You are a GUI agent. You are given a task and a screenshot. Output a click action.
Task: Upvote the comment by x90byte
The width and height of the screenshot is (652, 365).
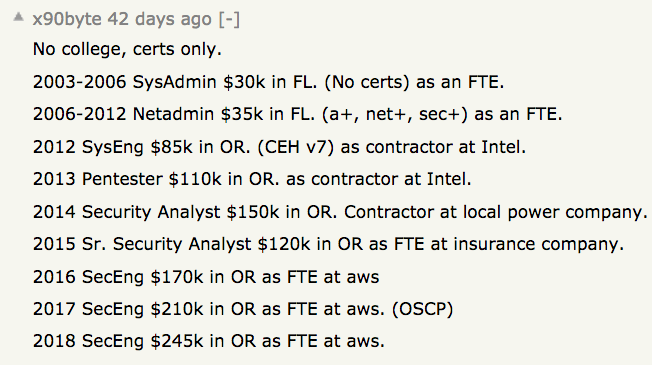pyautogui.click(x=18, y=17)
